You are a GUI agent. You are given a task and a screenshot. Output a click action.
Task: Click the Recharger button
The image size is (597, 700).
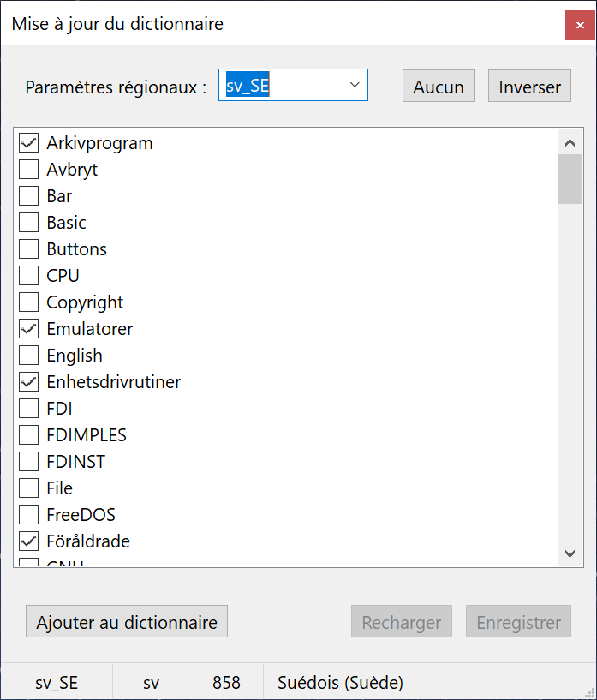coord(401,622)
